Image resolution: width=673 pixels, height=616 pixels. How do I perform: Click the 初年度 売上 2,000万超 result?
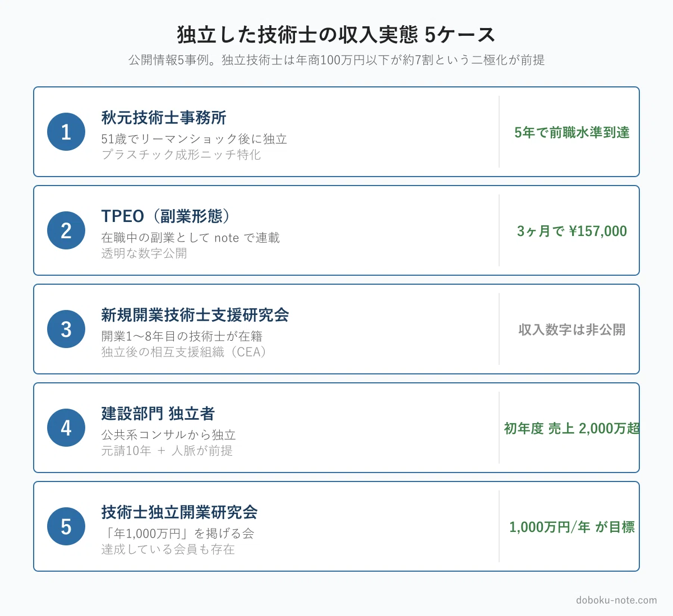point(572,428)
